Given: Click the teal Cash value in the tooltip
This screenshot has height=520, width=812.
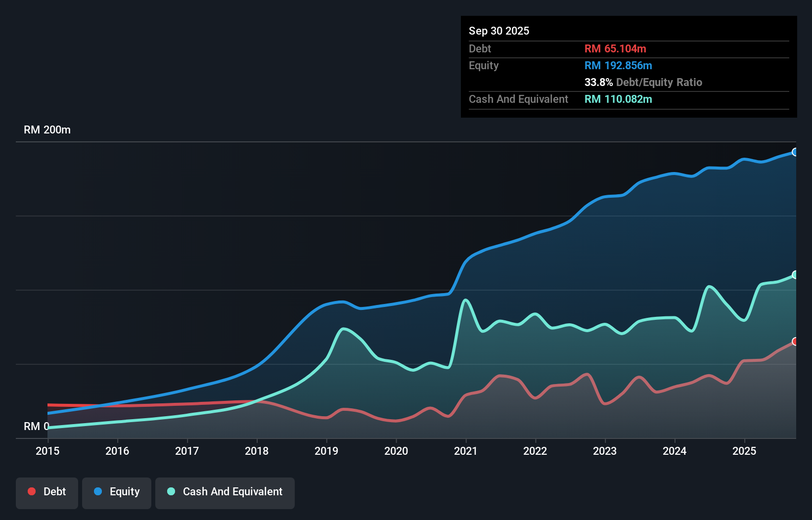Looking at the screenshot, I should pyautogui.click(x=618, y=99).
